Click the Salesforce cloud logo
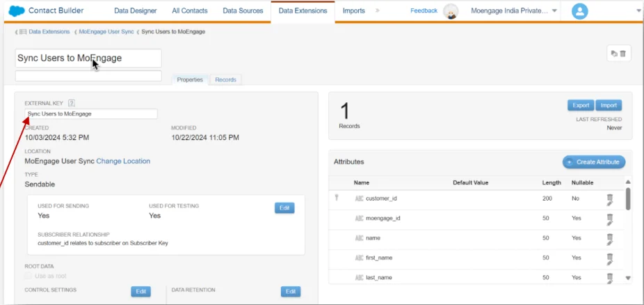Image resolution: width=644 pixels, height=305 pixels. pyautogui.click(x=17, y=10)
